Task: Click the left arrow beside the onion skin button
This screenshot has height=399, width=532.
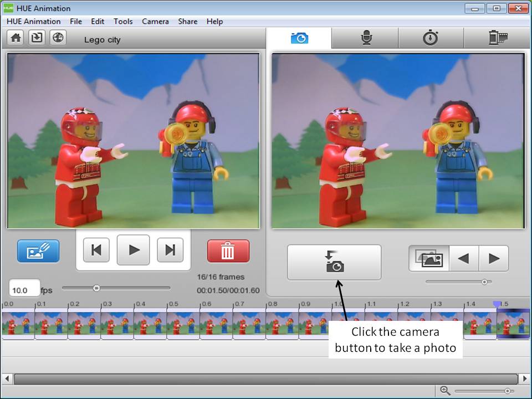Action: 464,259
